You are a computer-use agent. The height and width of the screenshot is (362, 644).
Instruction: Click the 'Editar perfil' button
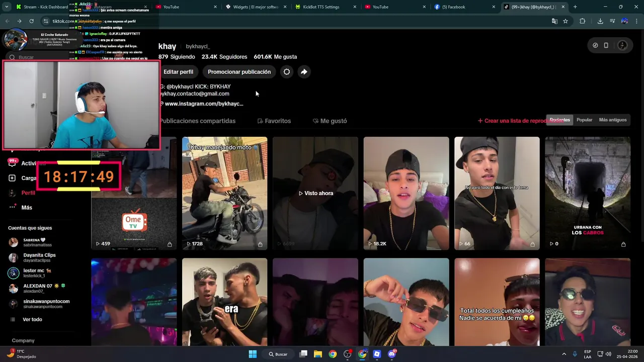tap(178, 72)
